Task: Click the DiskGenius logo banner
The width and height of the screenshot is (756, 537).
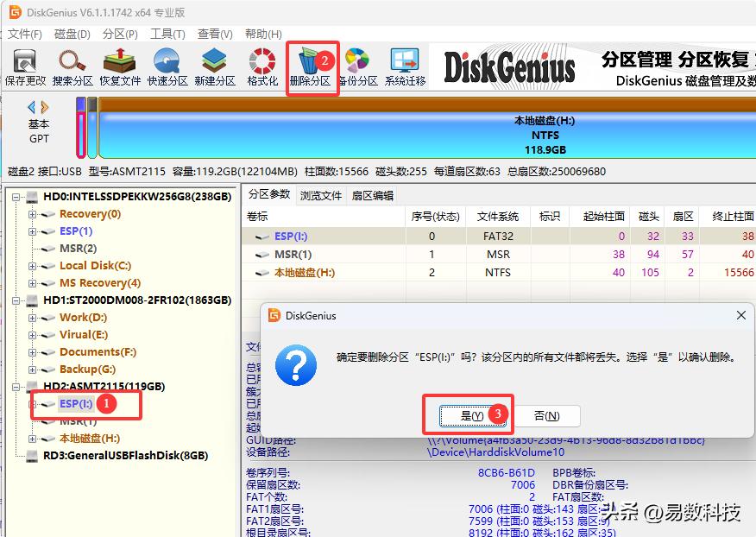Action: tap(509, 67)
